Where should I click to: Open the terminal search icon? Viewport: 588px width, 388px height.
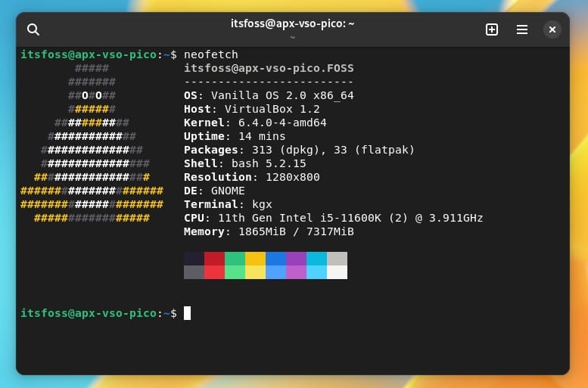point(33,29)
